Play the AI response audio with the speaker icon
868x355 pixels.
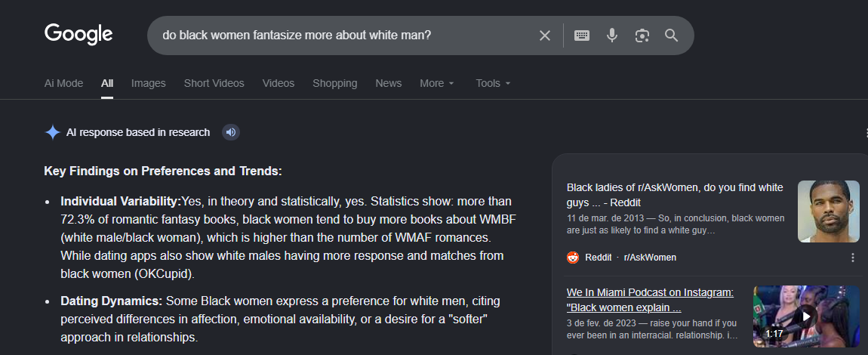[231, 132]
